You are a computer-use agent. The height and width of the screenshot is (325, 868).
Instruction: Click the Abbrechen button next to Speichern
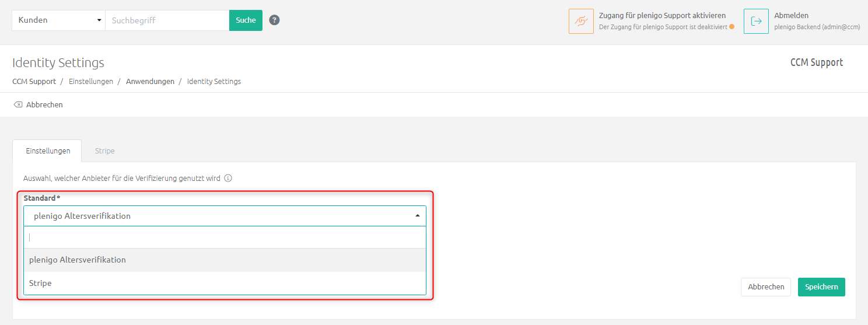click(766, 287)
